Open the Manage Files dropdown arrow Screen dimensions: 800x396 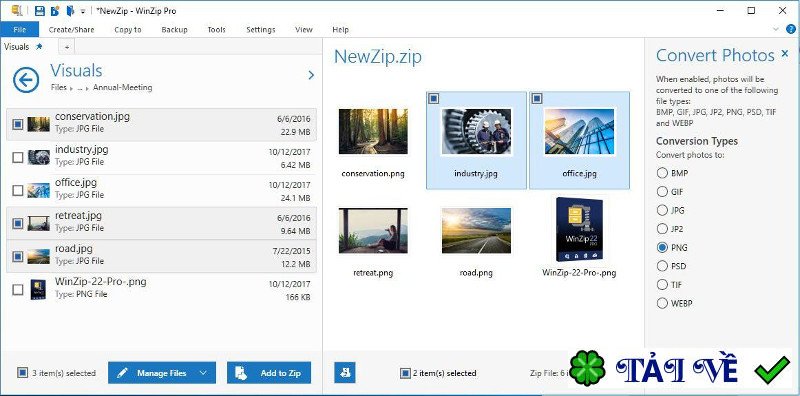pyautogui.click(x=203, y=373)
